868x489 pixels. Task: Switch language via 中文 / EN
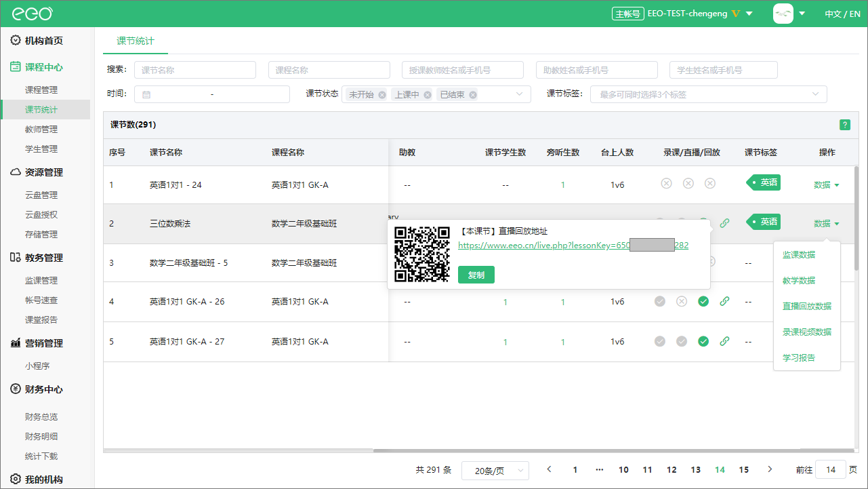click(x=842, y=14)
